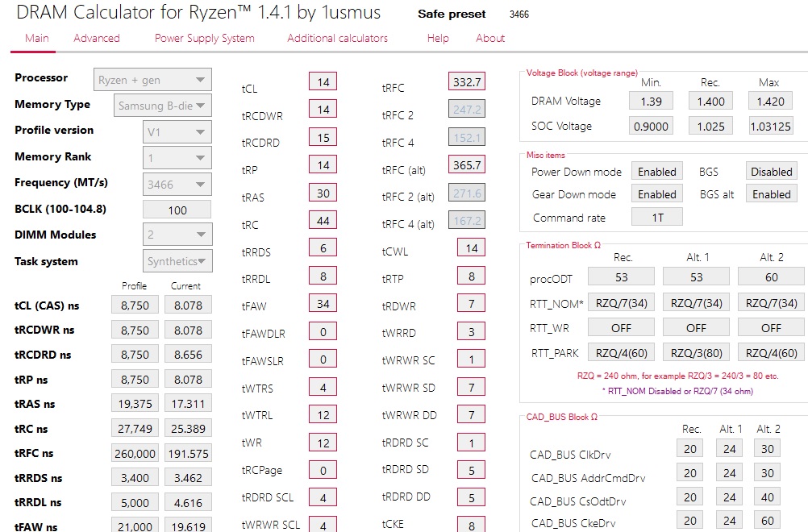Click the procODT Alt. 2 value 60

coord(772,277)
